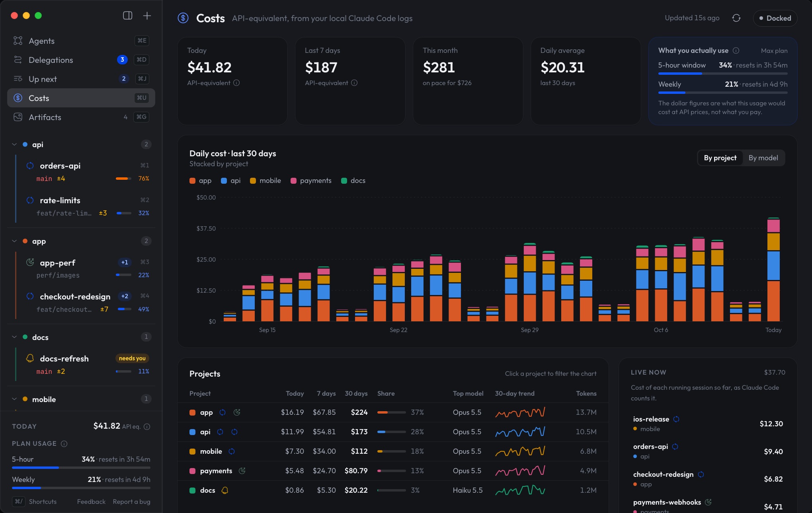Click spinner icon next to ios-release

pyautogui.click(x=676, y=419)
